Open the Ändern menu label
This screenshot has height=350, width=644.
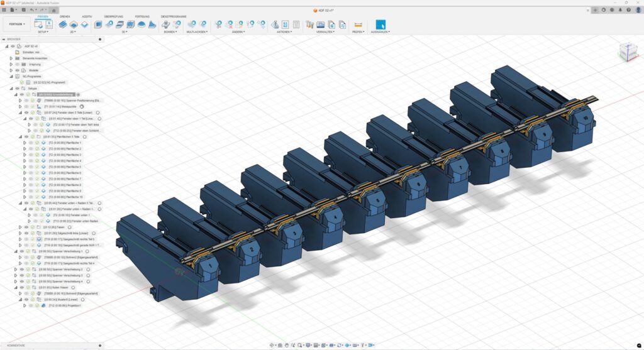pos(238,31)
